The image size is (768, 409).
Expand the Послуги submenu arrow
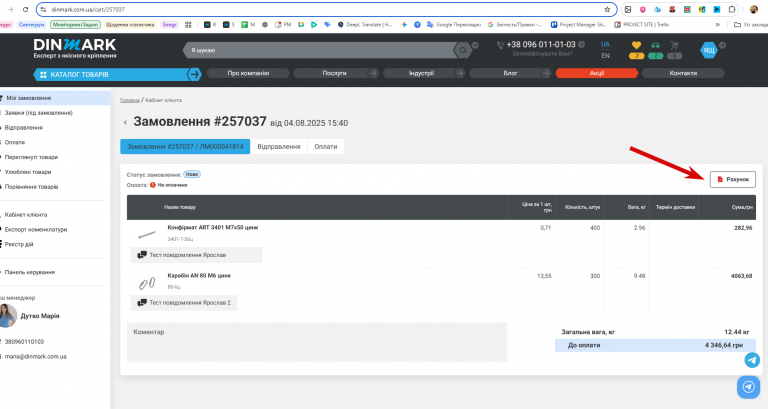pyautogui.click(x=373, y=73)
